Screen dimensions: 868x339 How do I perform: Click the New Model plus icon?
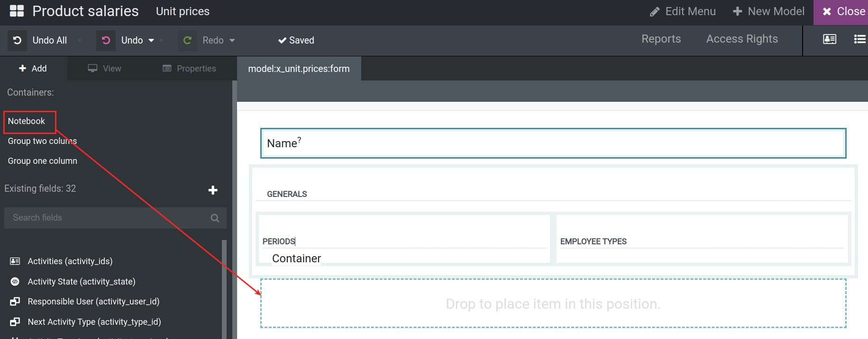pos(737,11)
